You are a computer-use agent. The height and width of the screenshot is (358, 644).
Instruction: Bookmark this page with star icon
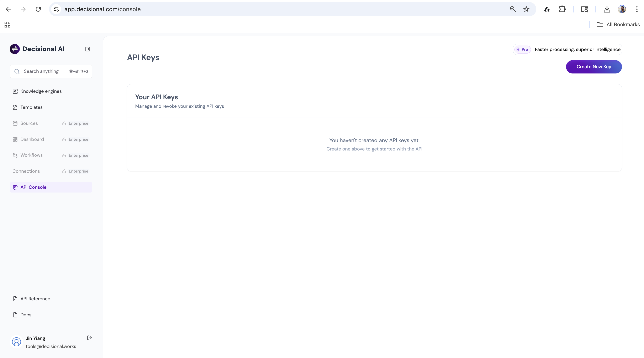(x=526, y=9)
